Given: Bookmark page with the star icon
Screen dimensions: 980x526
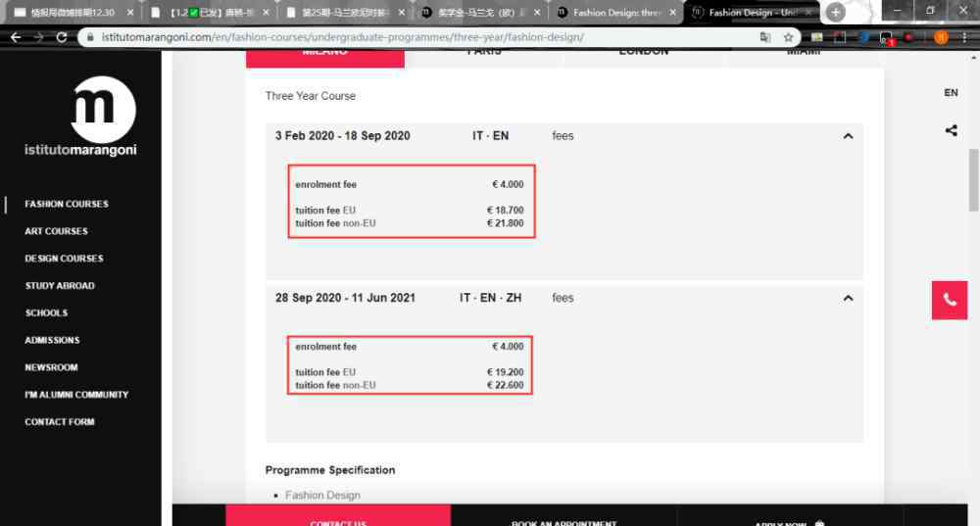Looking at the screenshot, I should point(788,37).
